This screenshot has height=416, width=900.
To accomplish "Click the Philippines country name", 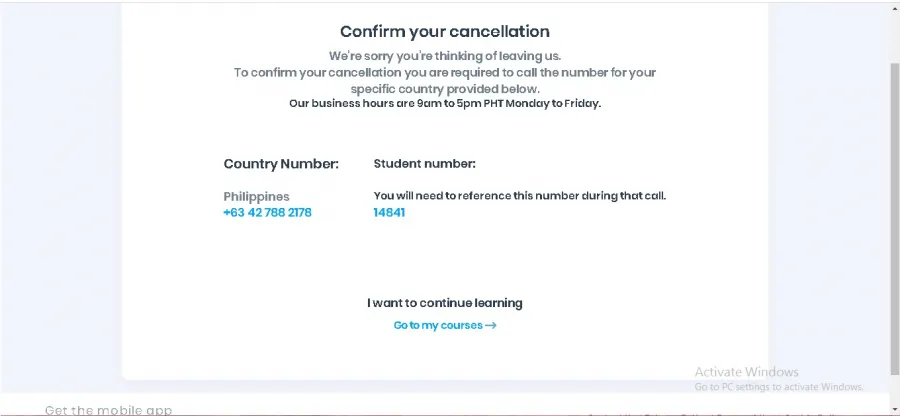I will (256, 196).
